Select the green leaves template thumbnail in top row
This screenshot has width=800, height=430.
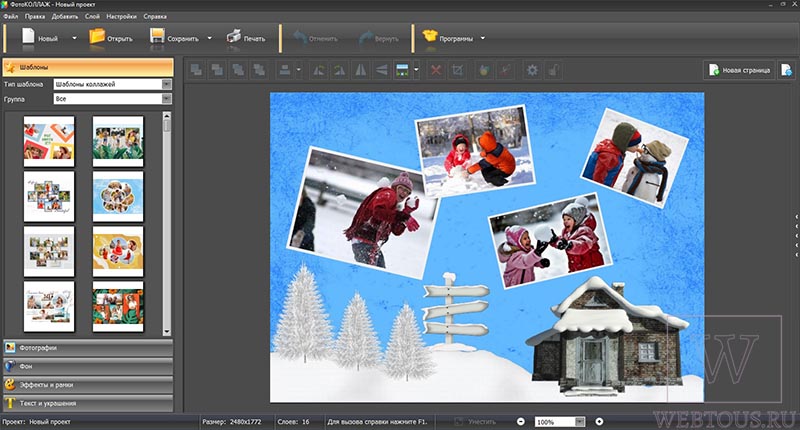118,141
